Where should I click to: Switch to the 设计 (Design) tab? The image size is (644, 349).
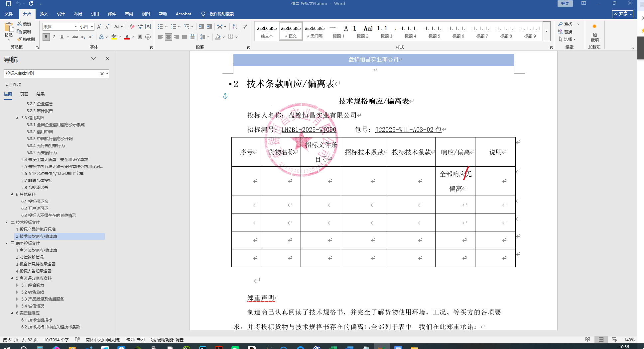[61, 14]
